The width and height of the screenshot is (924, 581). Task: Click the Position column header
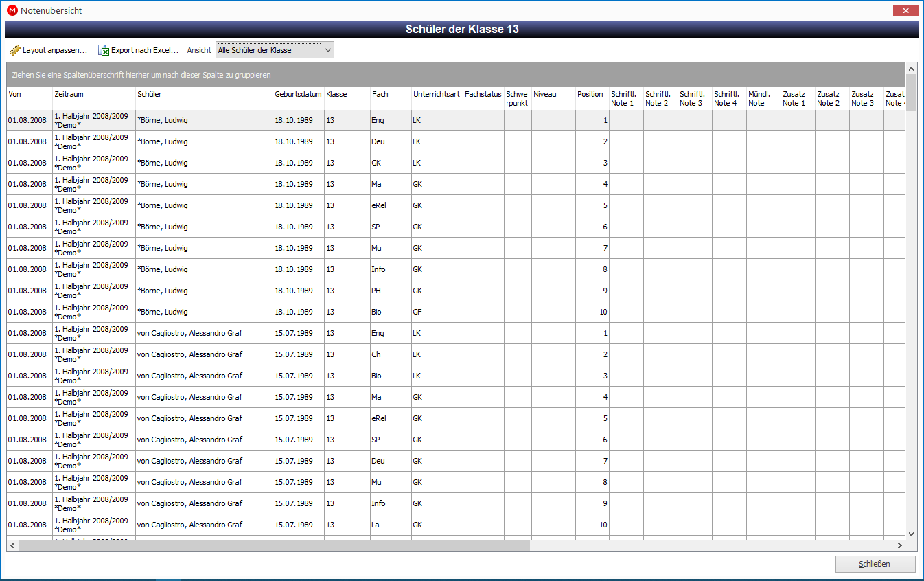[592, 98]
